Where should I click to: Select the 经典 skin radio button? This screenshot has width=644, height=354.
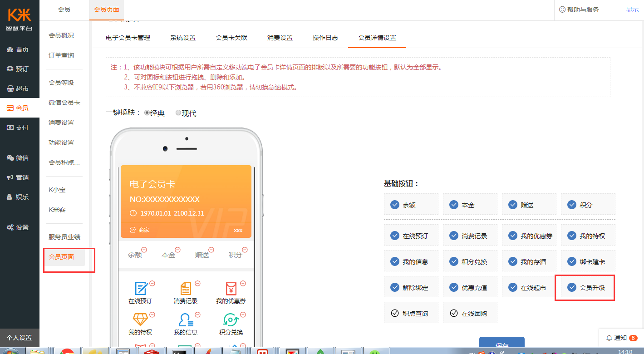[147, 113]
